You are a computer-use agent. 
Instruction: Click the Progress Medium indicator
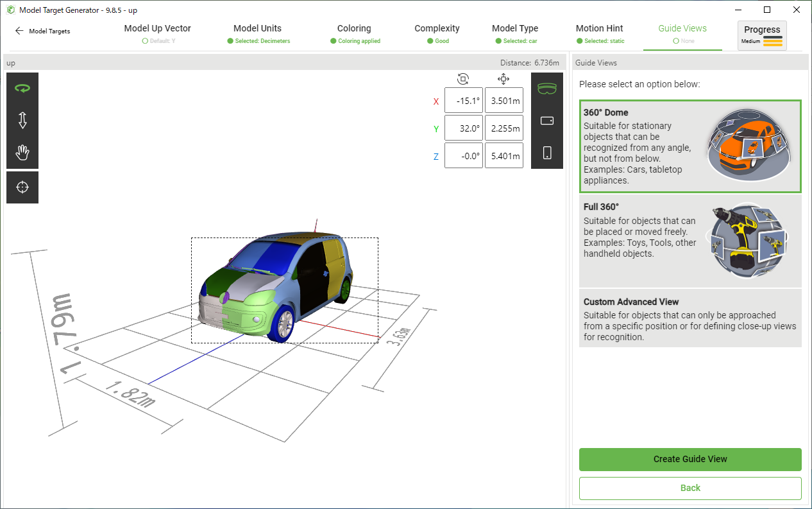tap(762, 35)
